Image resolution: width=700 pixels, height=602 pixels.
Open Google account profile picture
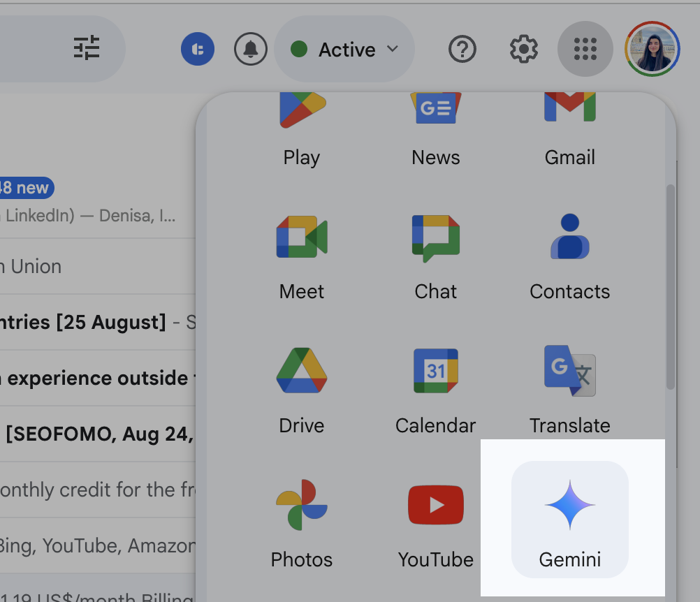pos(652,49)
